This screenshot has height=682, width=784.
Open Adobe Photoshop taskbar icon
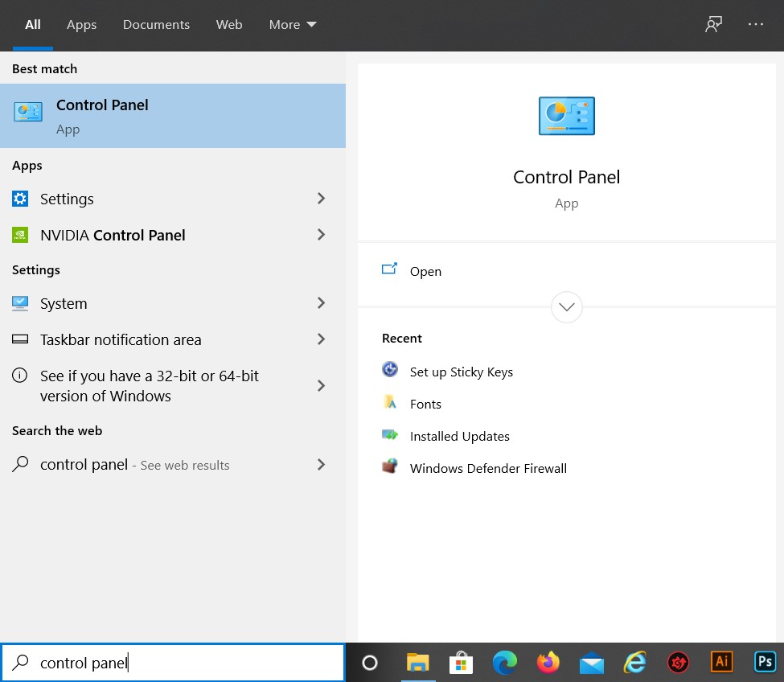765,662
